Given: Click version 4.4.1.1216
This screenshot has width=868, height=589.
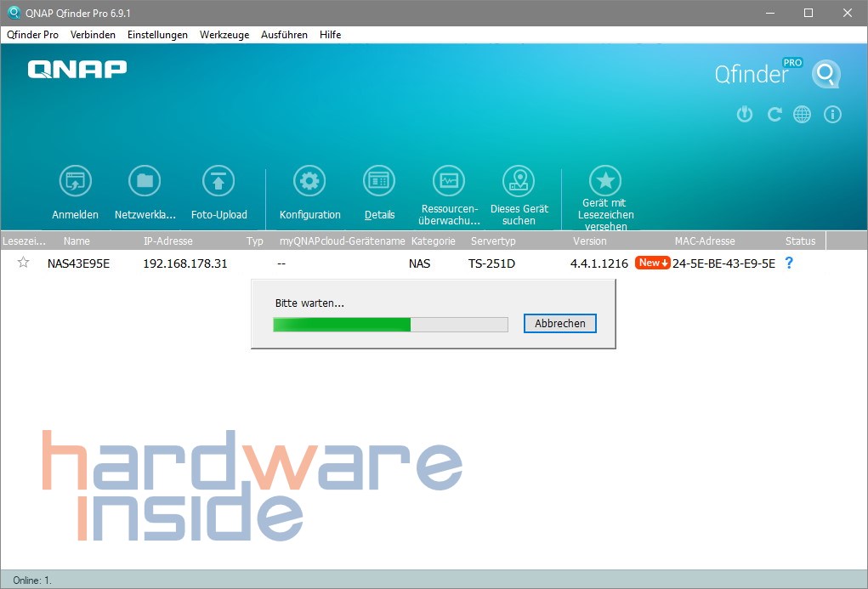Looking at the screenshot, I should tap(599, 263).
